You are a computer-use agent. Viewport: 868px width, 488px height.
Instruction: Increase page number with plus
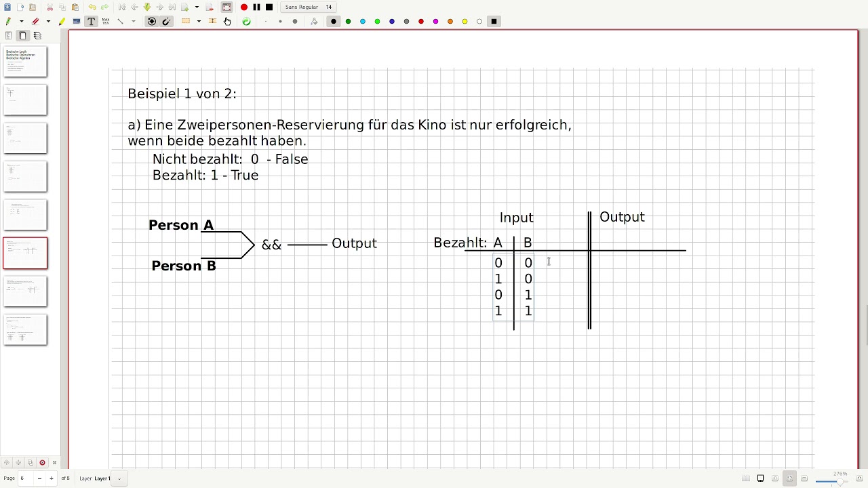pyautogui.click(x=51, y=479)
